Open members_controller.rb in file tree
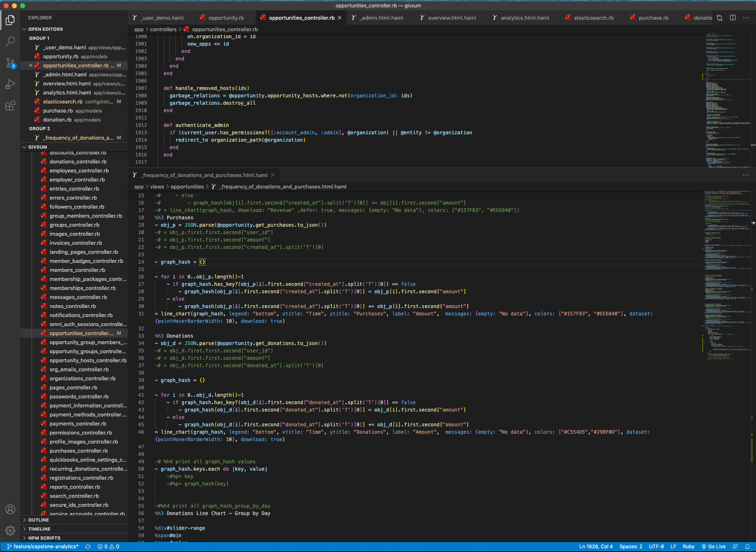The image size is (756, 552). (77, 270)
